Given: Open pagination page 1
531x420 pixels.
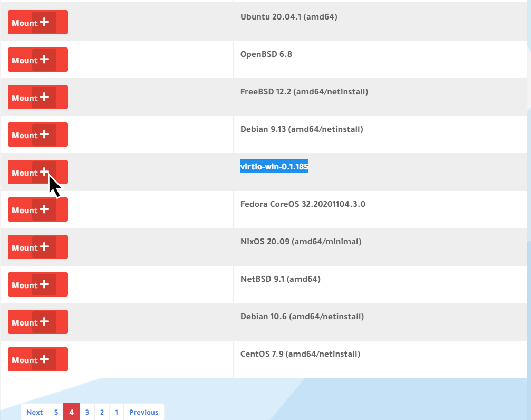Looking at the screenshot, I should click(117, 412).
